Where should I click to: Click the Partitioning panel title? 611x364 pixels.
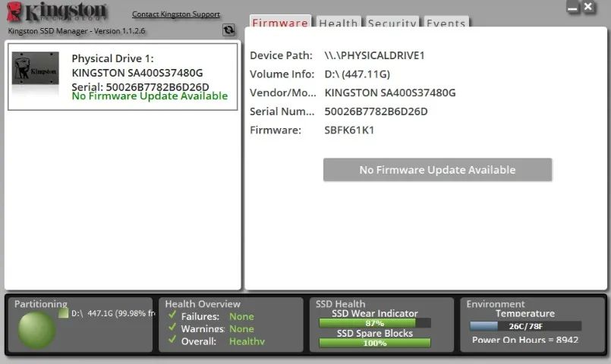[x=41, y=303]
